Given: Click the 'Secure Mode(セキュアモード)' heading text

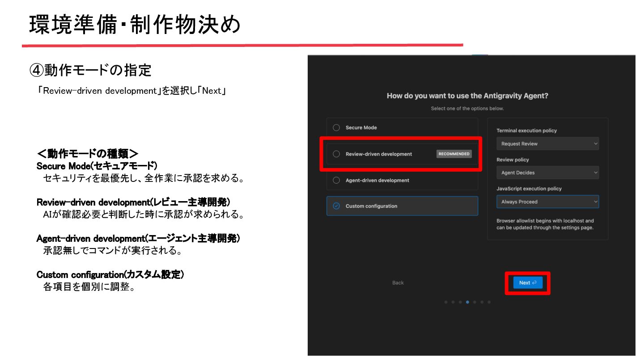Looking at the screenshot, I should [97, 166].
